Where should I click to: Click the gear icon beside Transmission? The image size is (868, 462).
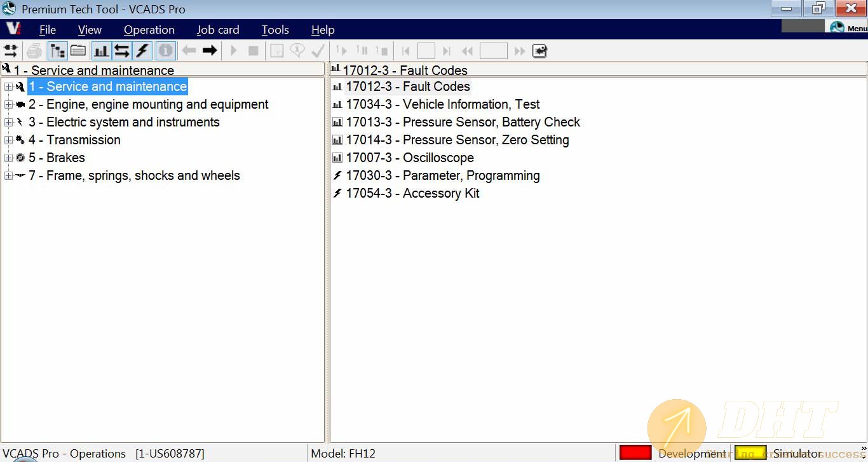(20, 140)
